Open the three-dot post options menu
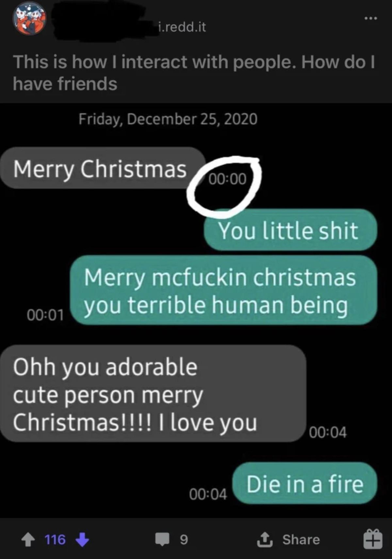This screenshot has height=559, width=392. pos(371,19)
